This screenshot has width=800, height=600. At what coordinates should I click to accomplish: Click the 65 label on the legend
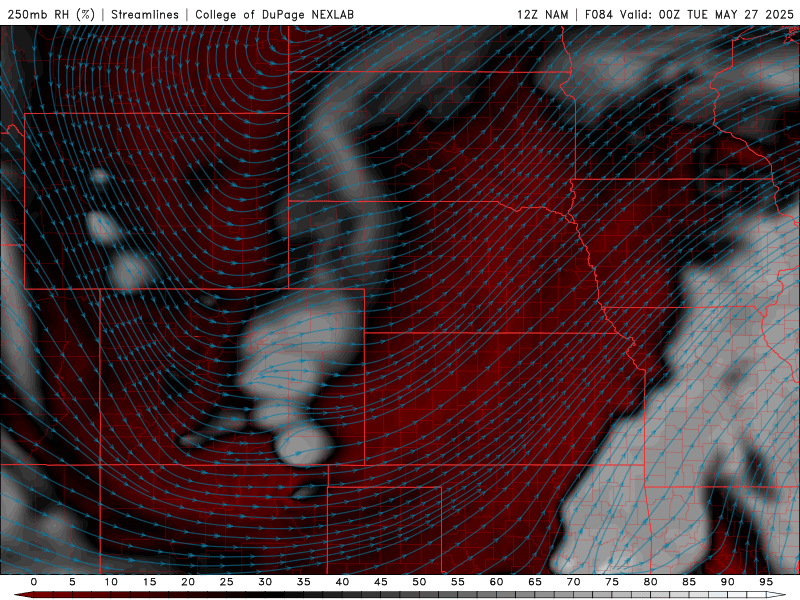coord(535,582)
